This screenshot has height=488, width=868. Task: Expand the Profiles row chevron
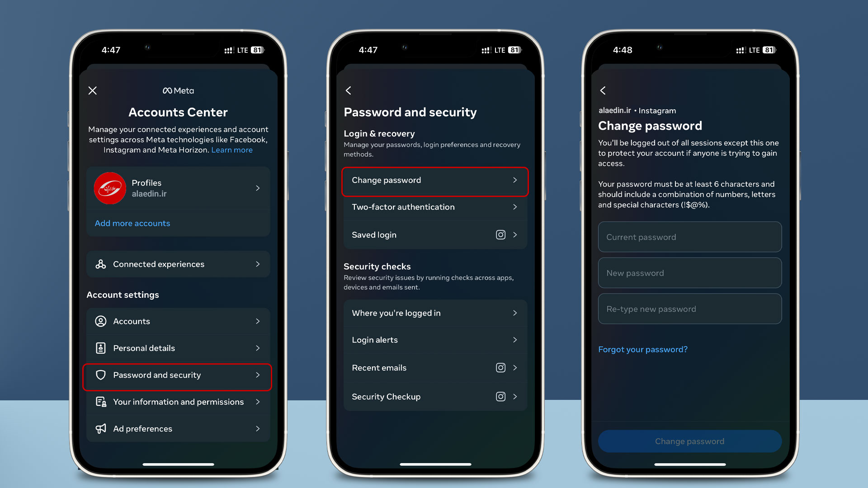(258, 188)
